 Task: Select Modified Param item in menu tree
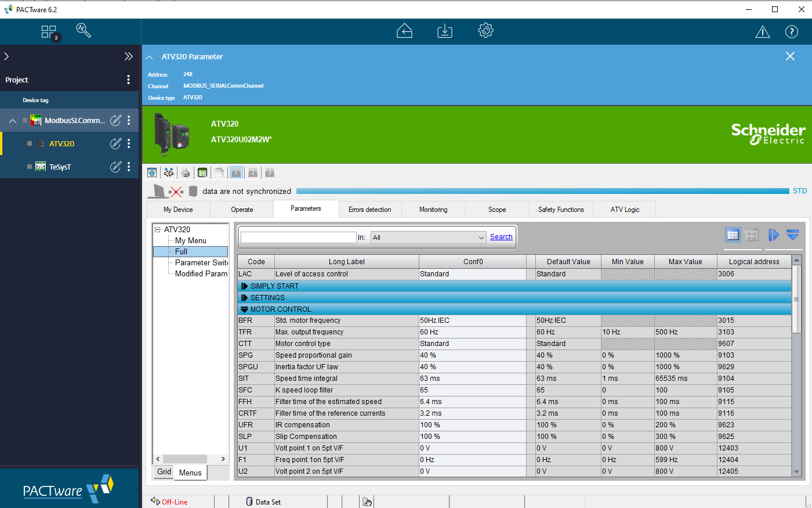tap(201, 273)
